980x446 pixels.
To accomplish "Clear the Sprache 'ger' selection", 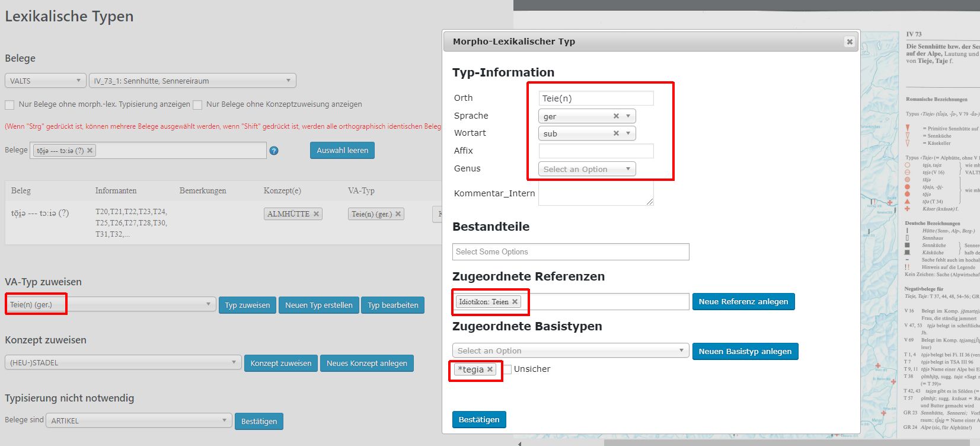I will point(616,116).
